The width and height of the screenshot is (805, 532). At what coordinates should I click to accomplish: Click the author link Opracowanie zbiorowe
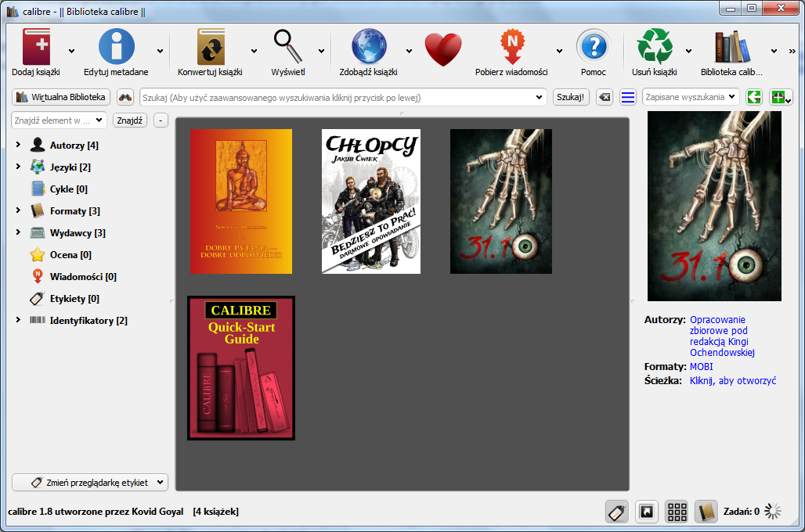tap(722, 336)
